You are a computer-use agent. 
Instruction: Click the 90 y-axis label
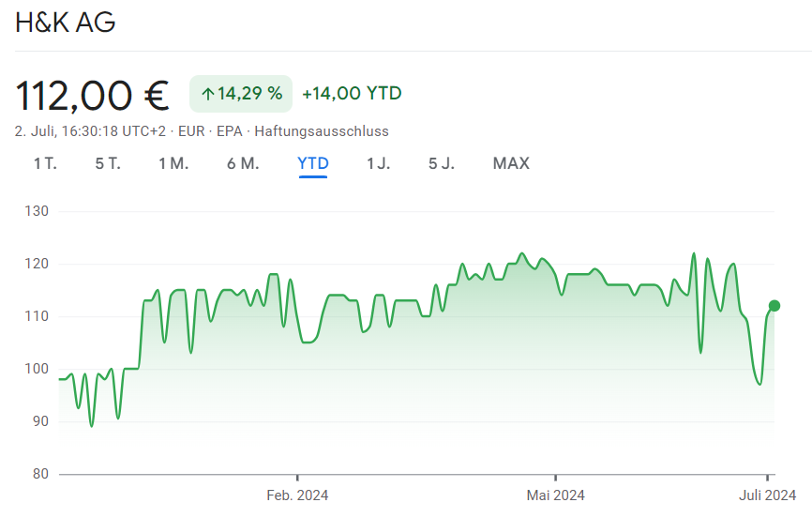point(40,421)
